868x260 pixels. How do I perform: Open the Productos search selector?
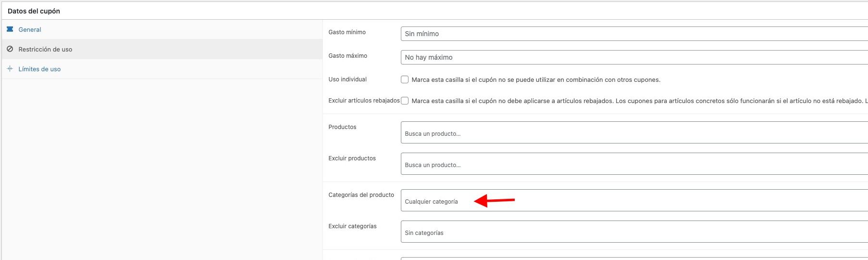pos(634,132)
